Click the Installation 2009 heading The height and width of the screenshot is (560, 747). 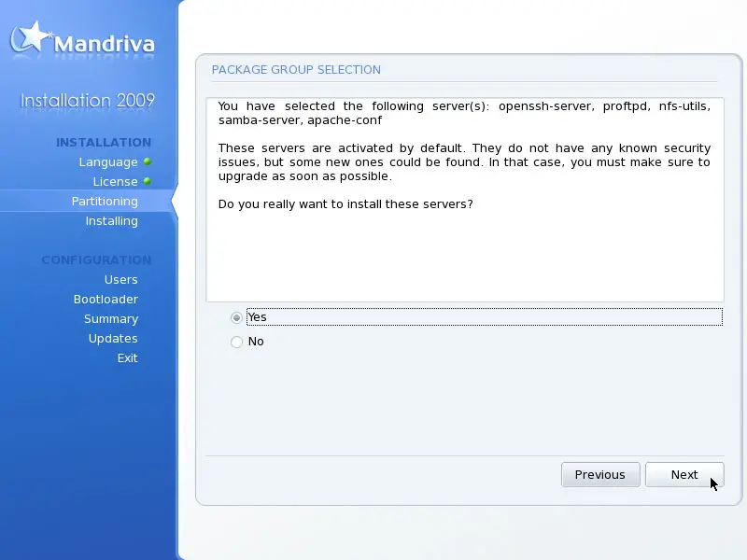pos(88,101)
